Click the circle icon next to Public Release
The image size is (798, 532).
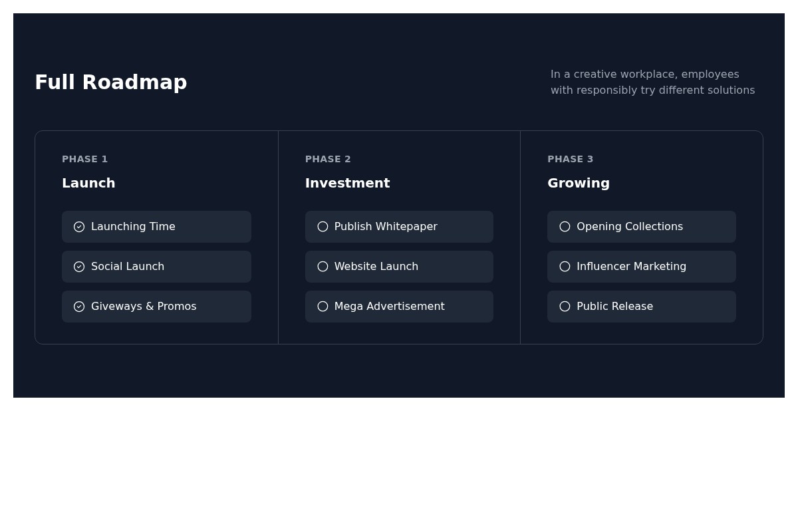click(x=565, y=307)
